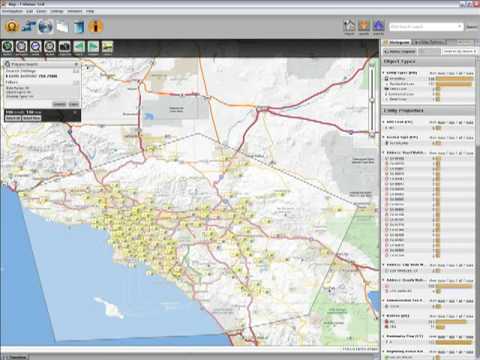Viewport: 480px width, 360px height.
Task: Click the Select None button in results bar
Action: (32, 118)
